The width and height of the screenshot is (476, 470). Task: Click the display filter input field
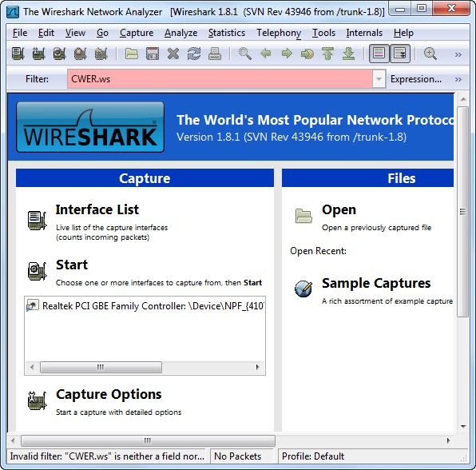point(220,79)
